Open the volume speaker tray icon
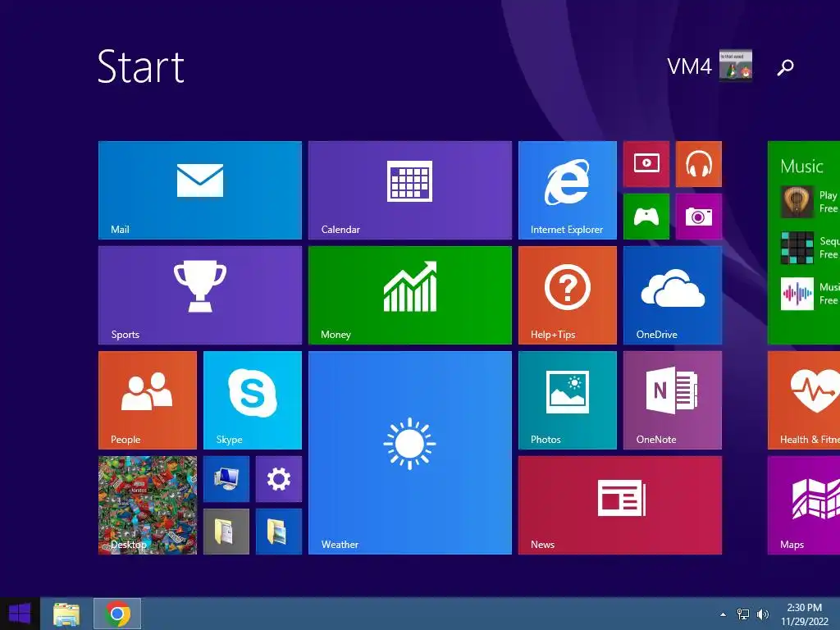 (x=762, y=614)
